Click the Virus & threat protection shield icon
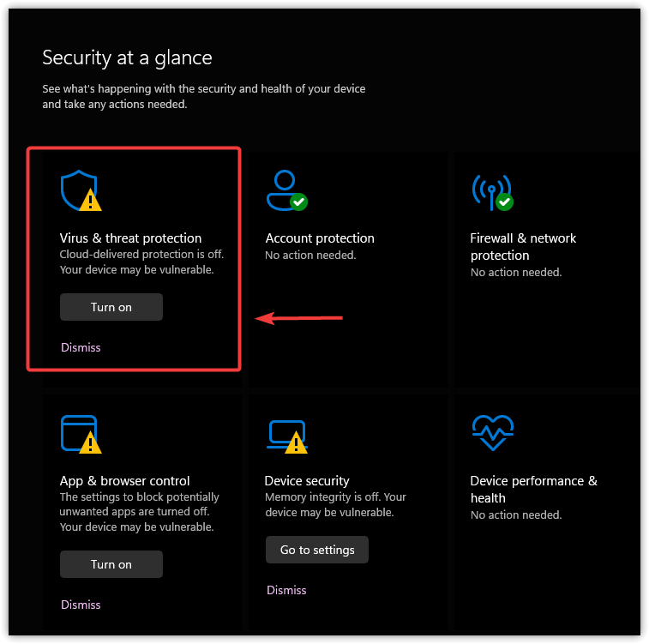This screenshot has width=649, height=644. 80,190
